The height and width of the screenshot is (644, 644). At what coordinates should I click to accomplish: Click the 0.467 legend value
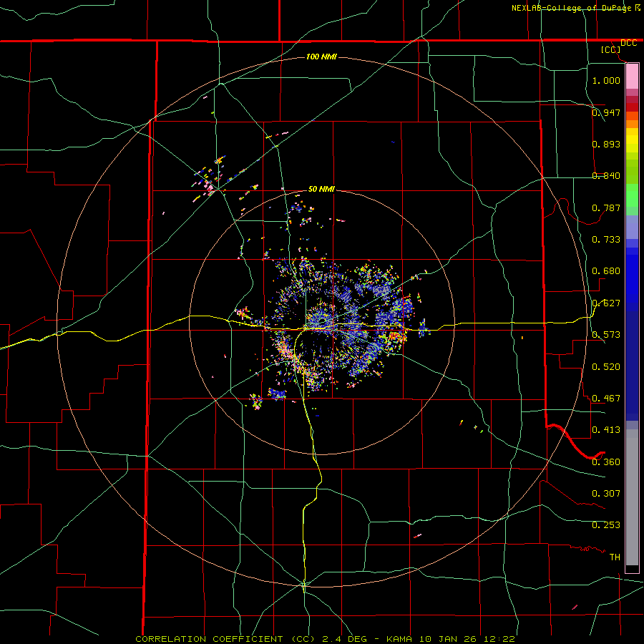(606, 398)
